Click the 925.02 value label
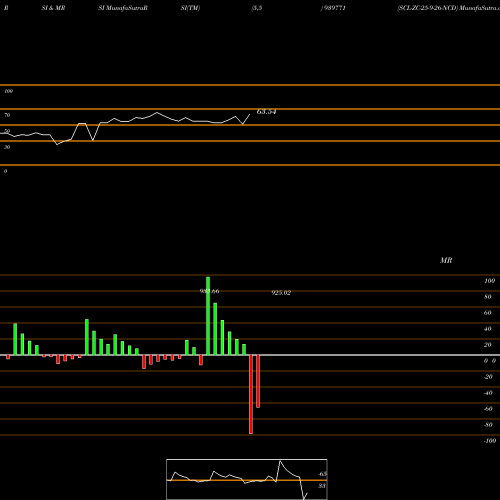Image resolution: width=500 pixels, height=500 pixels. [x=281, y=293]
